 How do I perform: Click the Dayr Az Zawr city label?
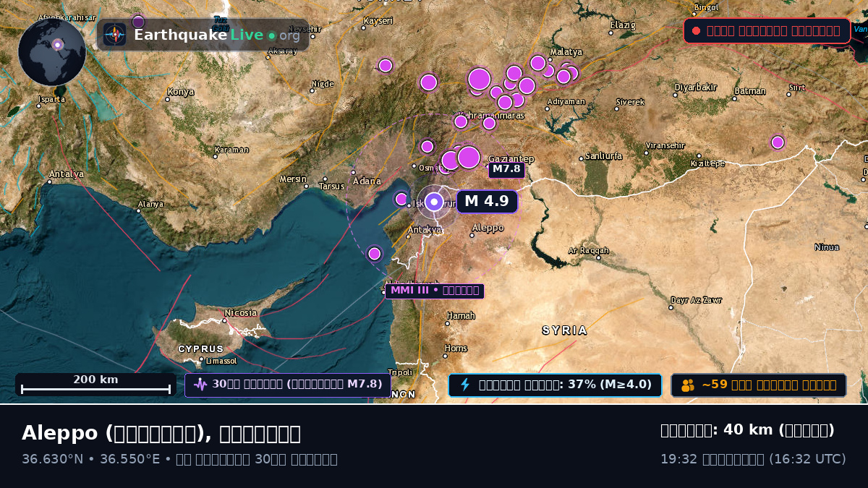(696, 300)
